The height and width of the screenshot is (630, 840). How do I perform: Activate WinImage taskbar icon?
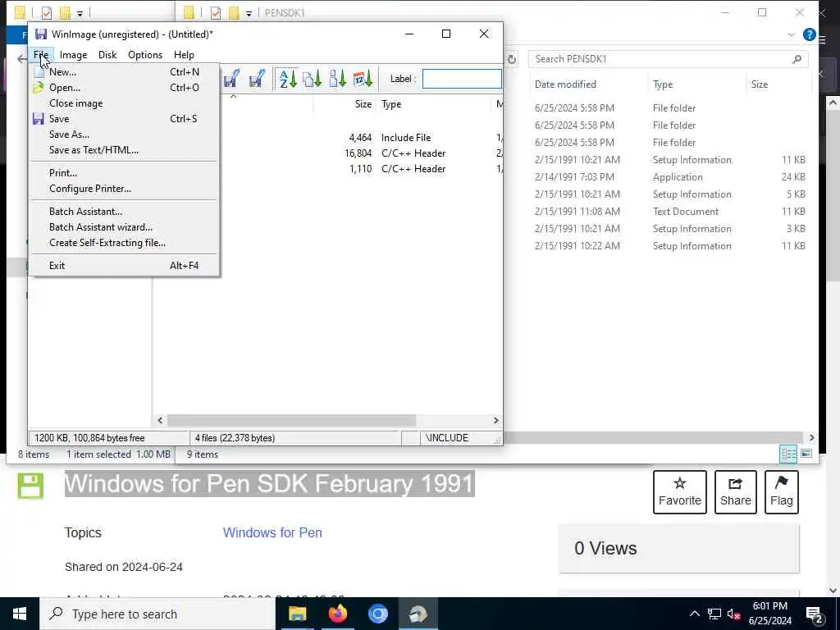418,614
